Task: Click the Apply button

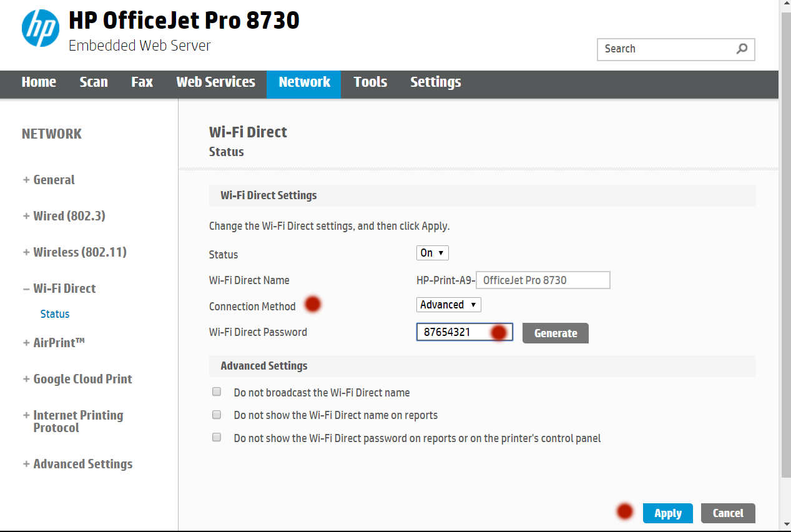Action: (667, 513)
